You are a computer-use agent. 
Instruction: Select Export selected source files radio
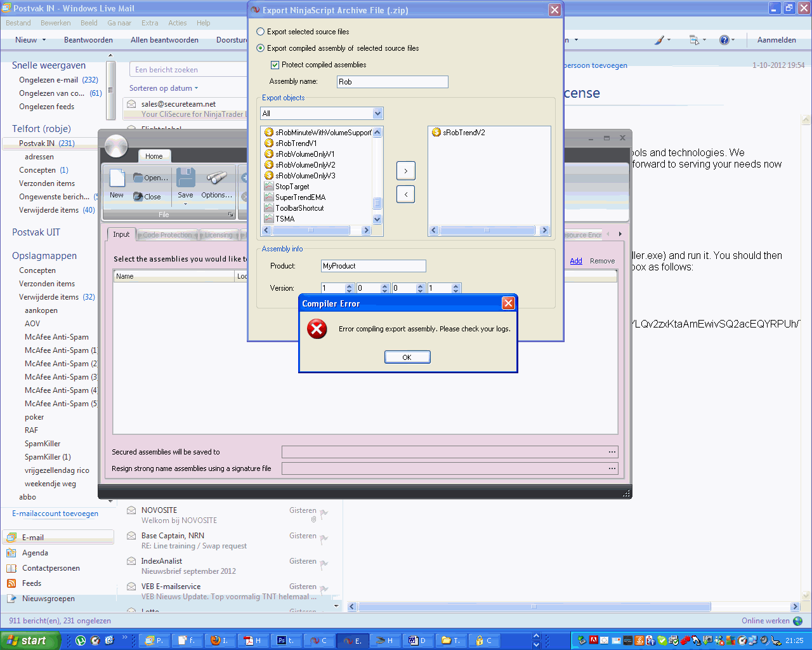261,32
